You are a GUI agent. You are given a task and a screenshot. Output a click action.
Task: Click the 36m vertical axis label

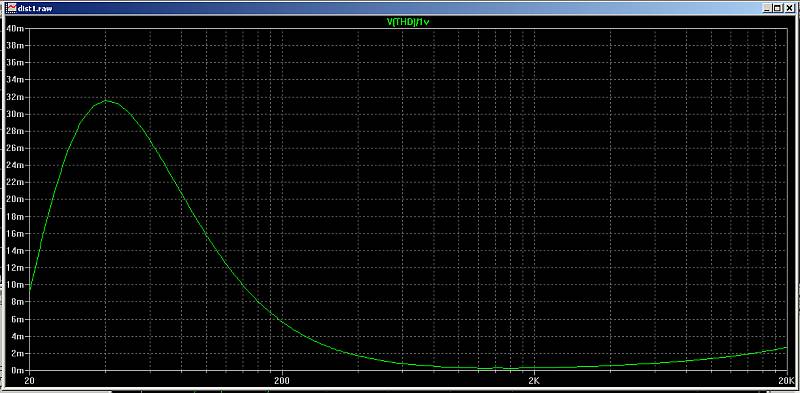click(x=14, y=62)
